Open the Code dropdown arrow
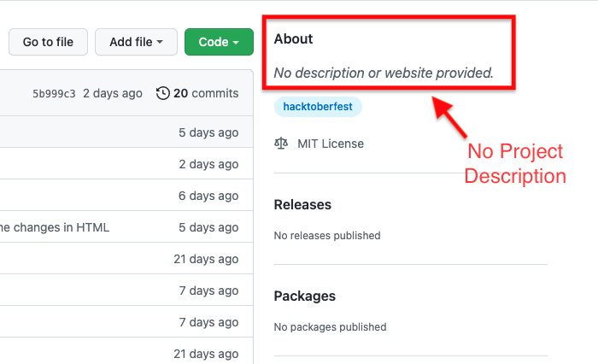This screenshot has width=598, height=364. click(236, 42)
